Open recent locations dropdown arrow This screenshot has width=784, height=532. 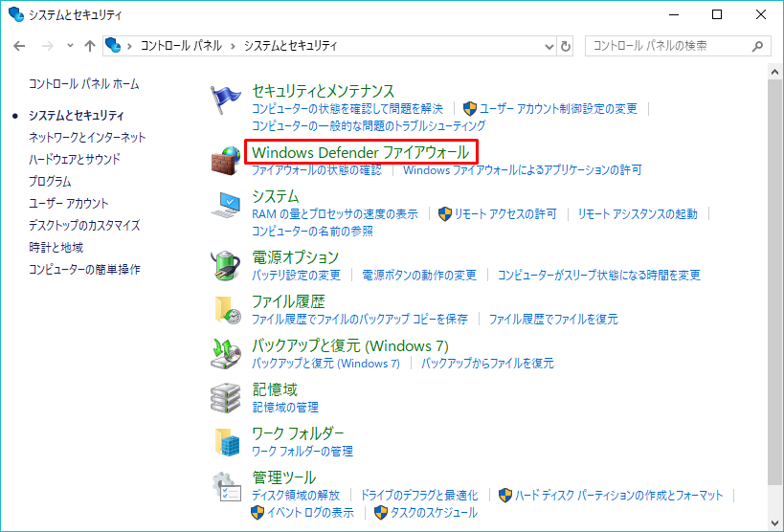[x=70, y=46]
